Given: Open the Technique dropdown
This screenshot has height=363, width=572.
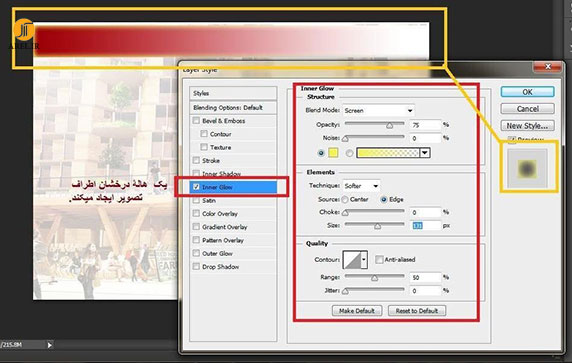Looking at the screenshot, I should 361,186.
